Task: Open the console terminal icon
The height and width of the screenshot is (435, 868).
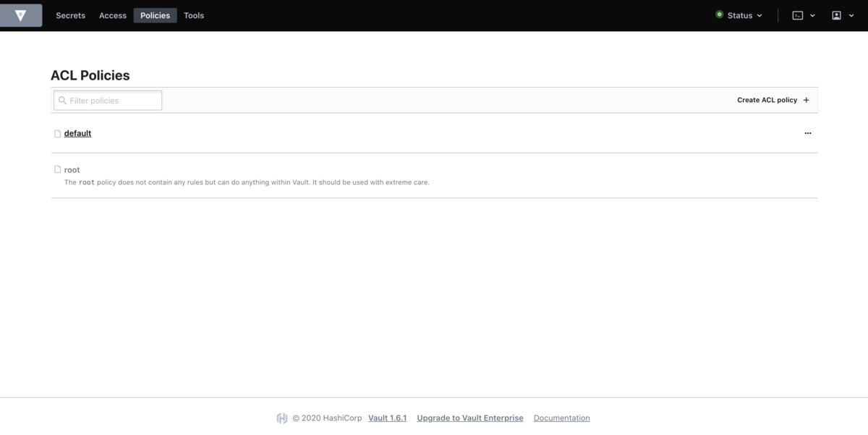Action: click(x=798, y=15)
